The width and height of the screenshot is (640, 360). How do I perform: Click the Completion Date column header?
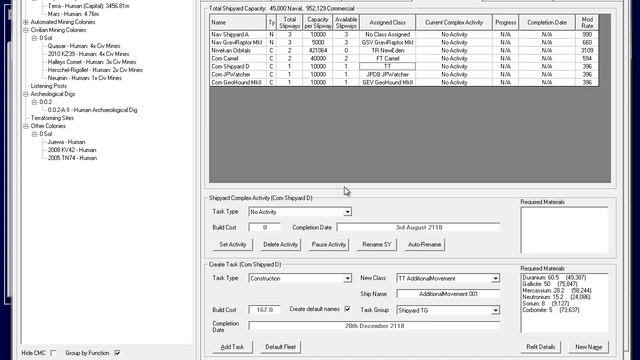(547, 22)
